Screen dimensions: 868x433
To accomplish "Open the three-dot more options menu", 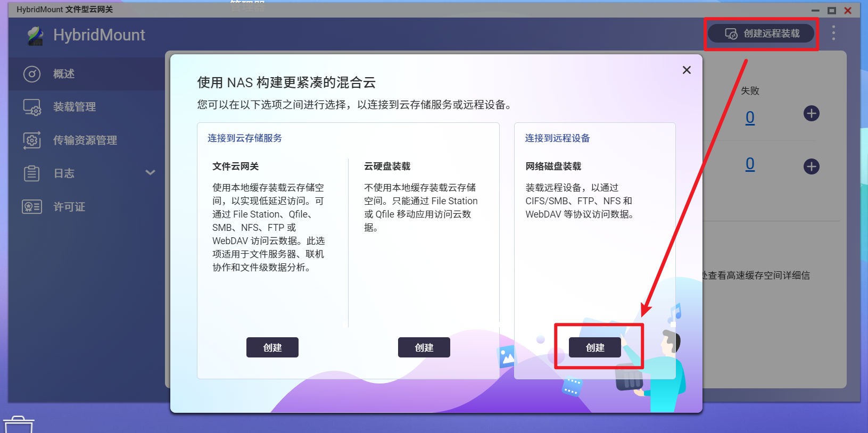I will pyautogui.click(x=833, y=33).
